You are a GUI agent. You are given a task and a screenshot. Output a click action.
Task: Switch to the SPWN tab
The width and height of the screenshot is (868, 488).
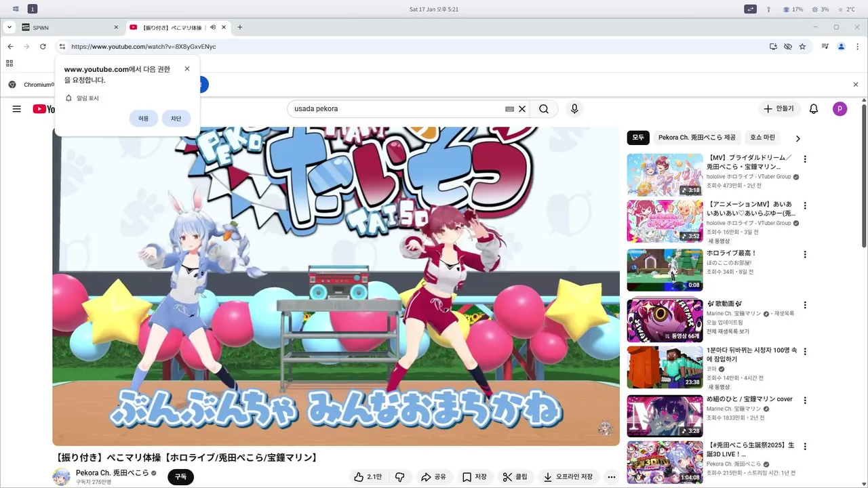(x=70, y=27)
